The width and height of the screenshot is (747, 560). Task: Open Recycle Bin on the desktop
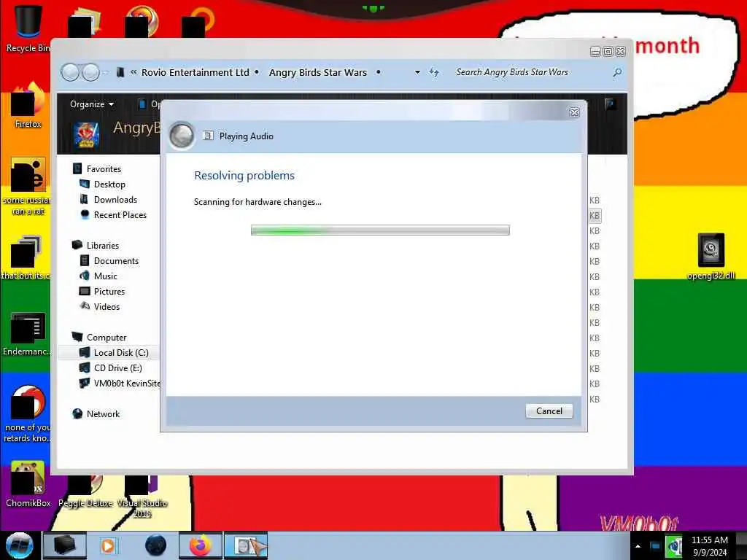tap(28, 28)
